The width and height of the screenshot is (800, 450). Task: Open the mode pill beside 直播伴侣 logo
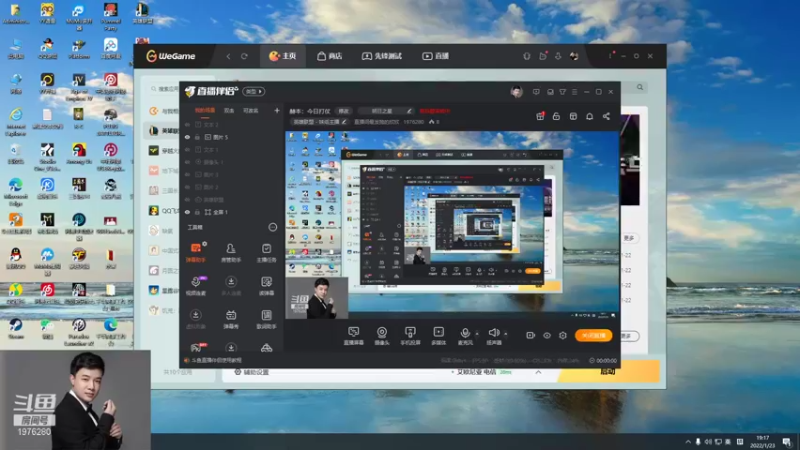click(x=254, y=91)
